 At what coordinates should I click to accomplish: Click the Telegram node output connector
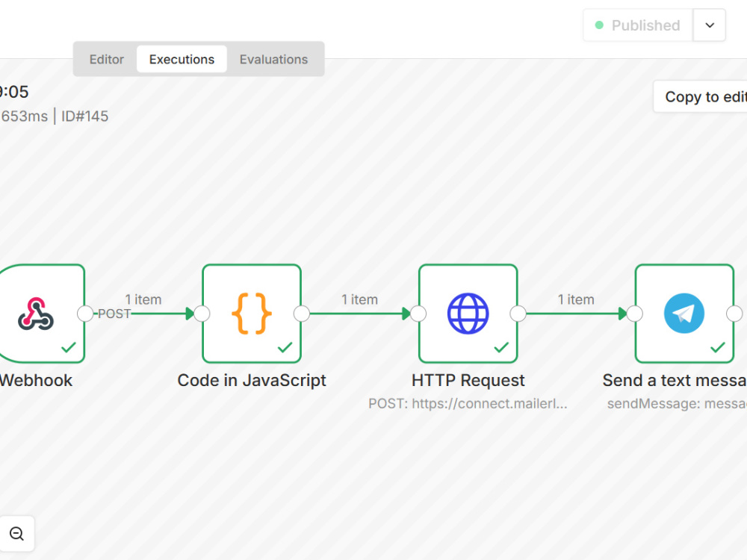point(734,314)
